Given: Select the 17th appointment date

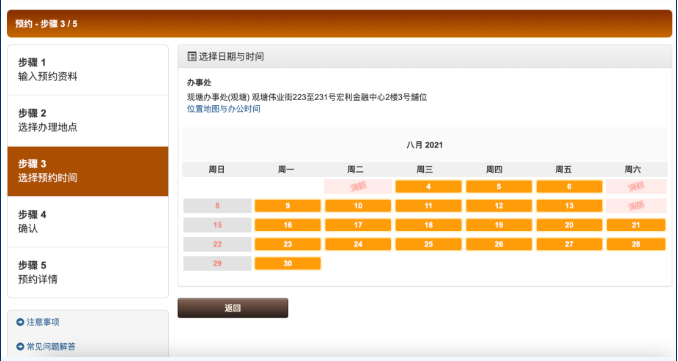Looking at the screenshot, I should 358,225.
